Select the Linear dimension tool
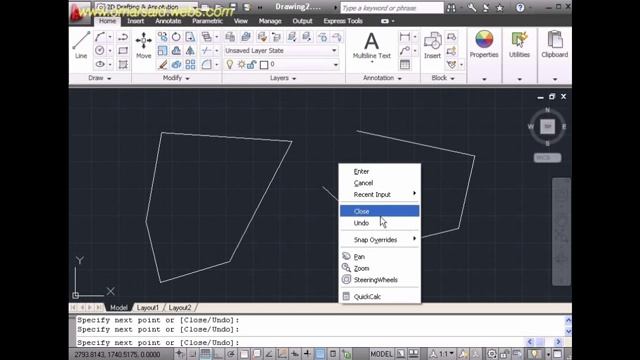Viewport: 640px width, 360px height. [404, 37]
